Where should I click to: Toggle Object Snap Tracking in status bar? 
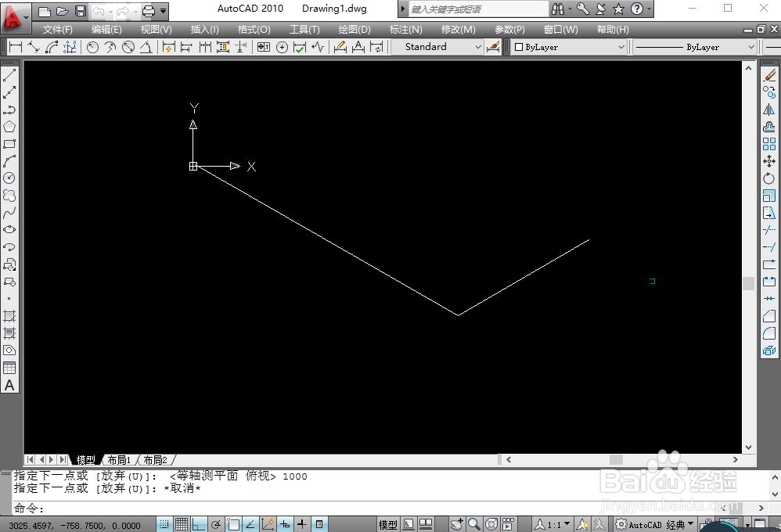pyautogui.click(x=250, y=524)
